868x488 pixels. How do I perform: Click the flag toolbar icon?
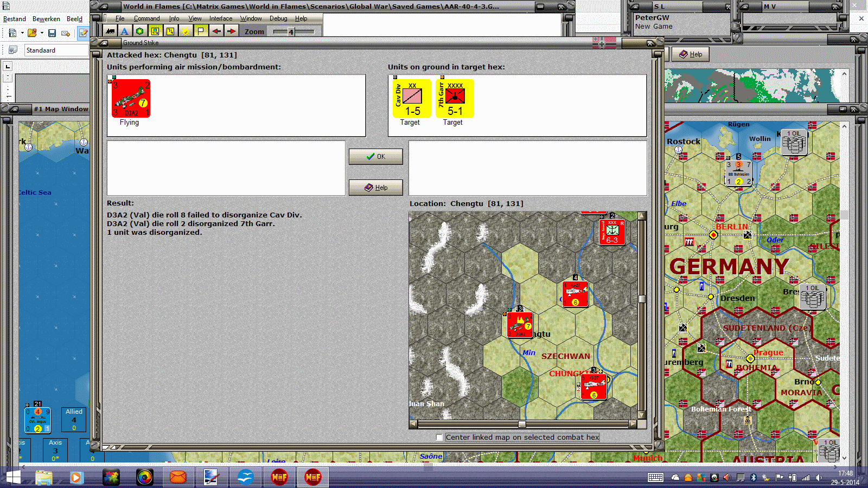point(201,31)
